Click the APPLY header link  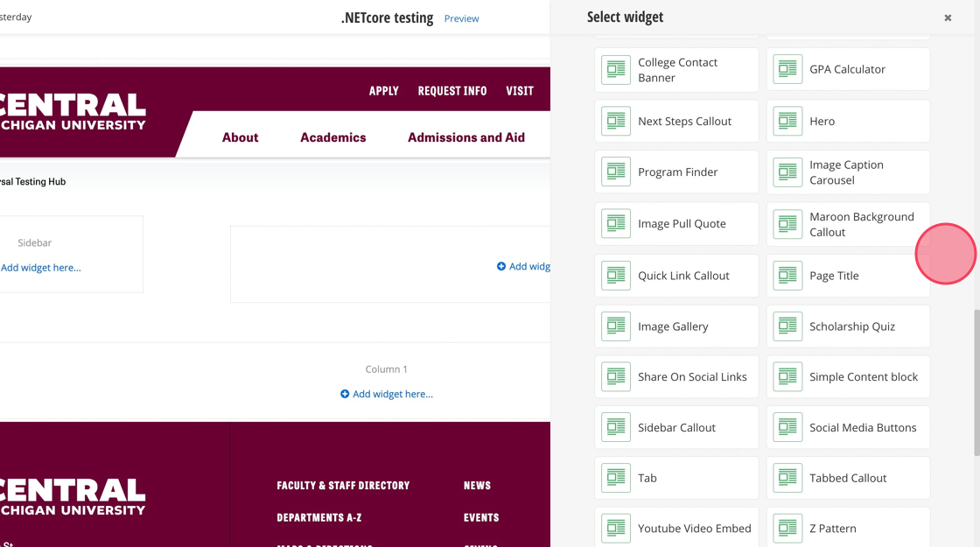(x=384, y=91)
